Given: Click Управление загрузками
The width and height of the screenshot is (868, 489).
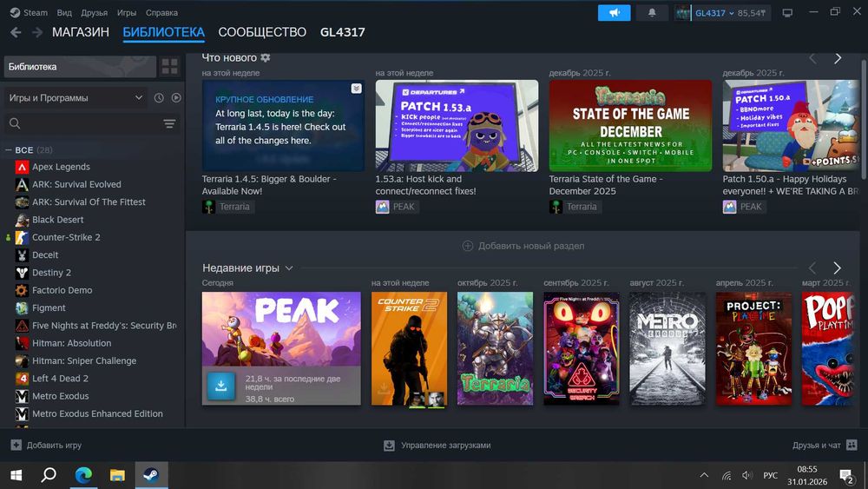Looking at the screenshot, I should (445, 445).
